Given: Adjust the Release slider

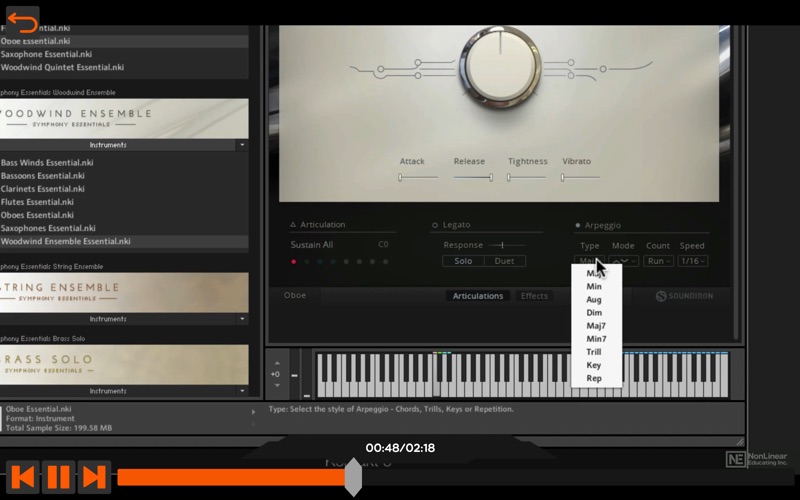Looking at the screenshot, I should pos(473,178).
